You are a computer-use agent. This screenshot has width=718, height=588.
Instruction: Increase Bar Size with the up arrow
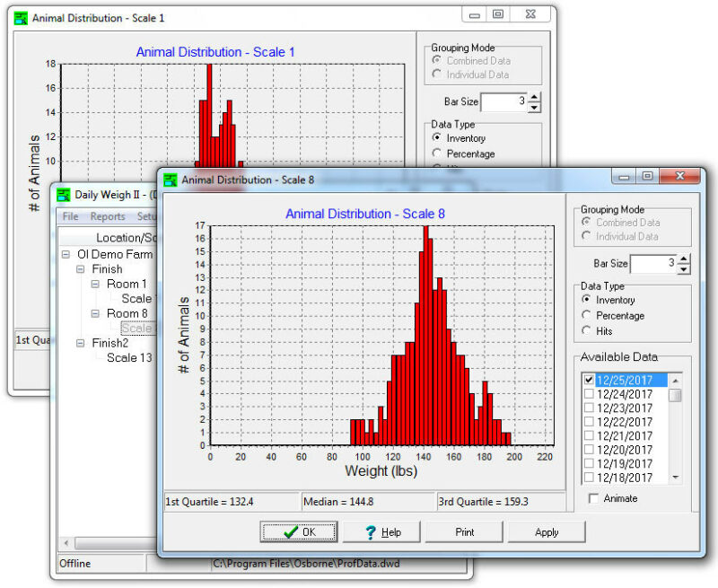683,259
